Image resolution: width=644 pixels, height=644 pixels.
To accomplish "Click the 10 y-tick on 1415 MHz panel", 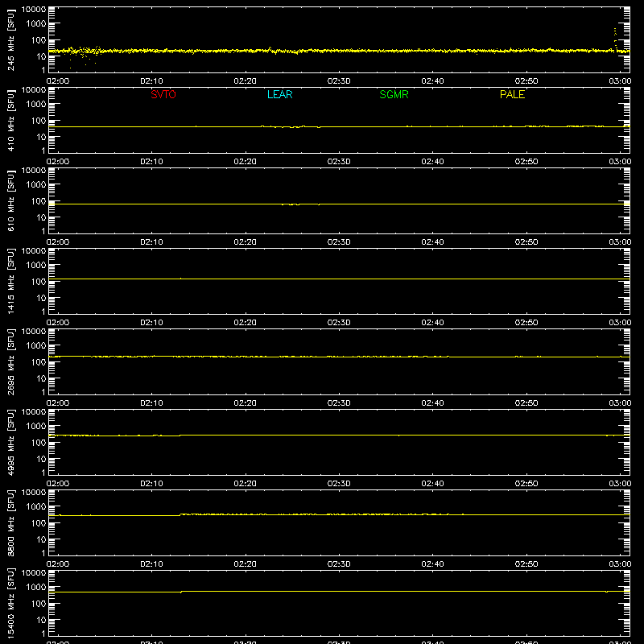I will (41, 298).
